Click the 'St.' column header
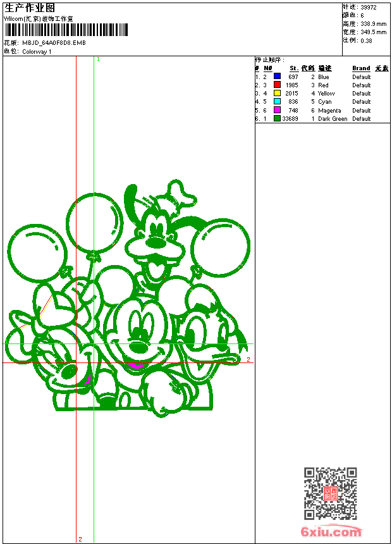The height and width of the screenshot is (544, 392). click(294, 68)
